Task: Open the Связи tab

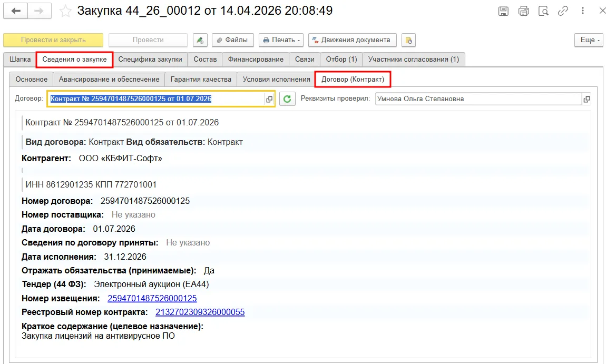Action: [305, 60]
